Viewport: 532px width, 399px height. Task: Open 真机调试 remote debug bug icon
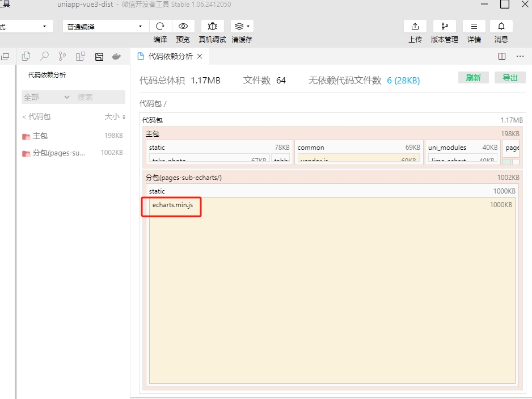tap(212, 27)
